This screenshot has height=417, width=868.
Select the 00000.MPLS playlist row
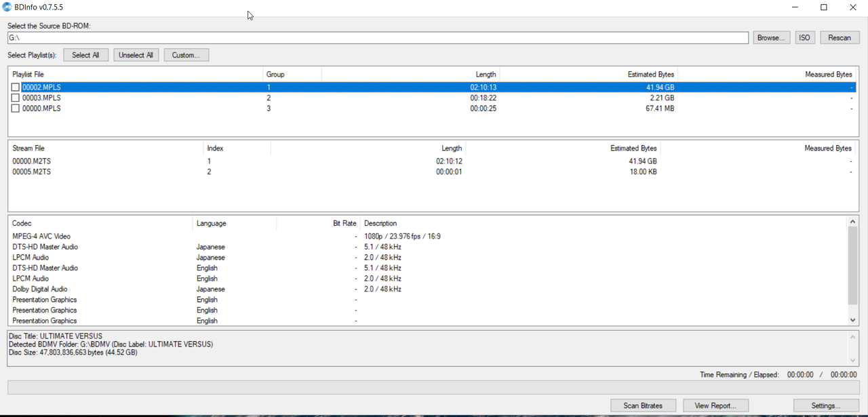tap(433, 108)
